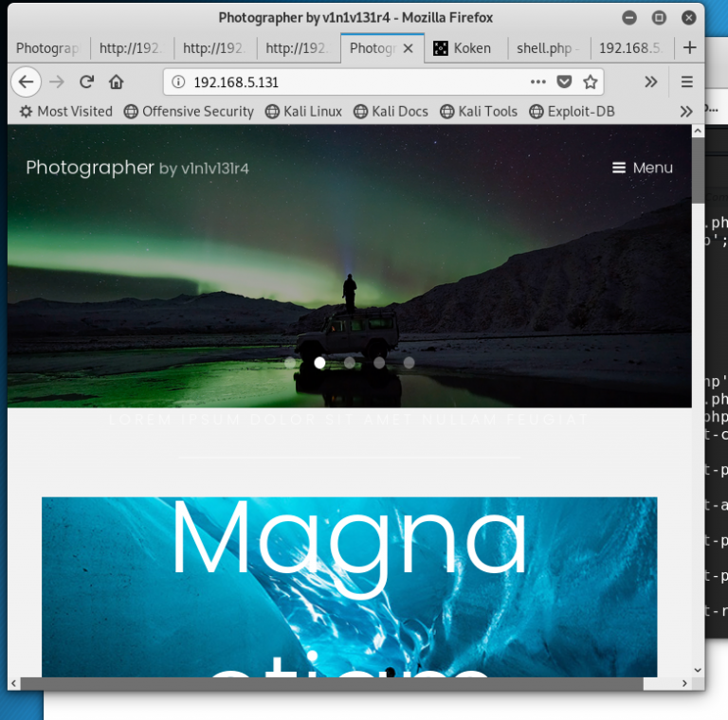
Task: Open the Kali Tools bookmark
Action: [x=478, y=112]
